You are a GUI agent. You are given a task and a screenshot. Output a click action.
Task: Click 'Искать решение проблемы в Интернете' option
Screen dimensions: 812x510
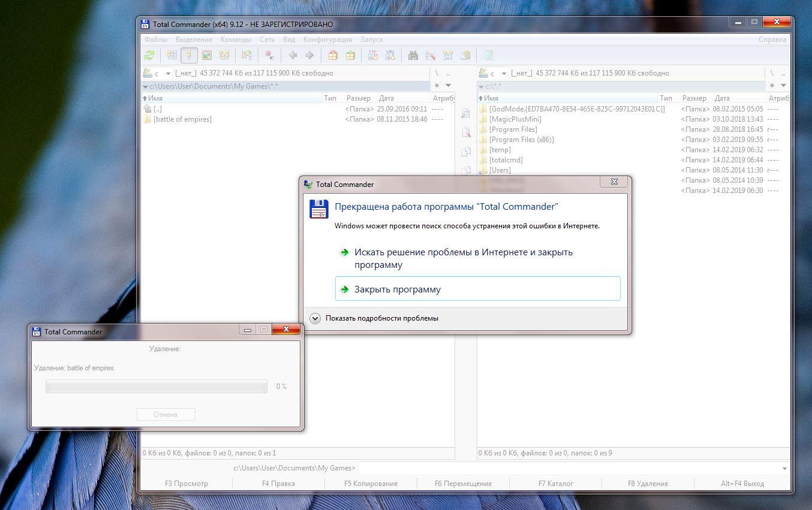(477, 258)
